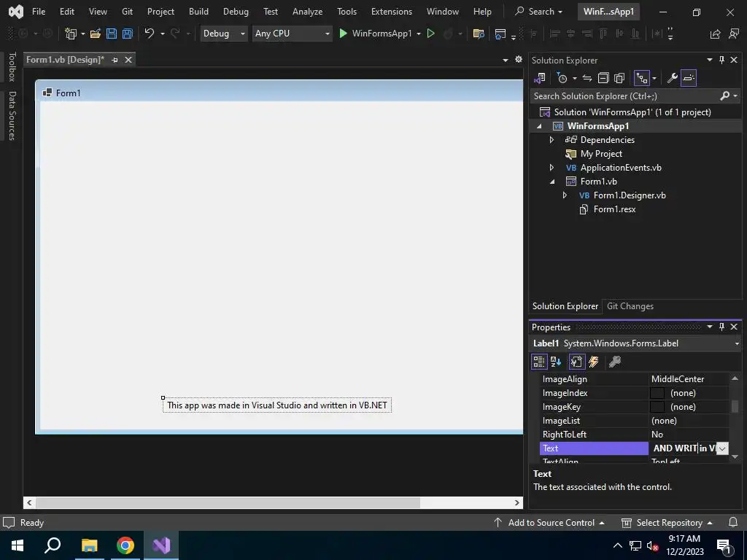Viewport: 747px width, 560px height.
Task: Open the Search box in title bar
Action: pyautogui.click(x=539, y=12)
